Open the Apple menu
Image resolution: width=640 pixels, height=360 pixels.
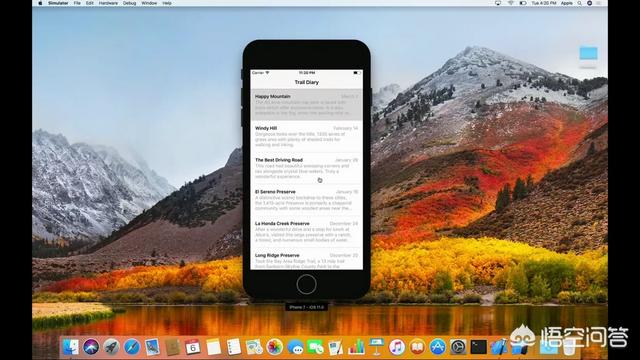click(x=40, y=3)
